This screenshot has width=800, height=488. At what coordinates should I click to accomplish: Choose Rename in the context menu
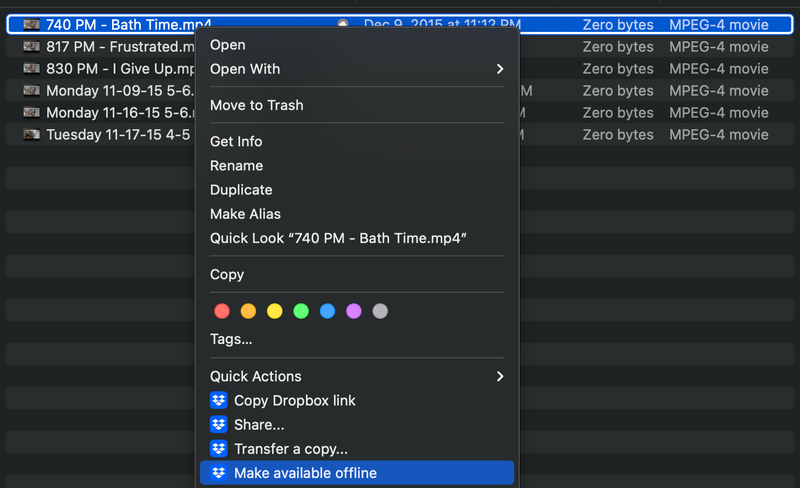(x=236, y=166)
